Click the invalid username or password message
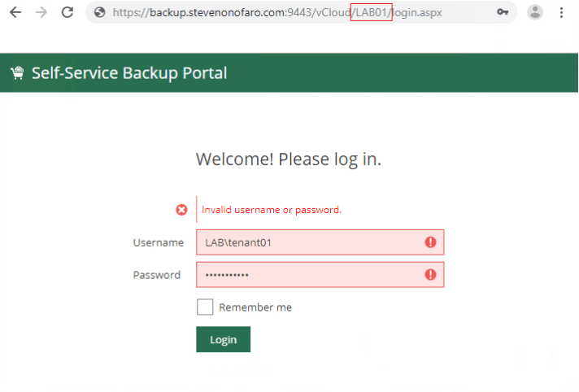Screen dimensions: 579x392 pos(272,210)
